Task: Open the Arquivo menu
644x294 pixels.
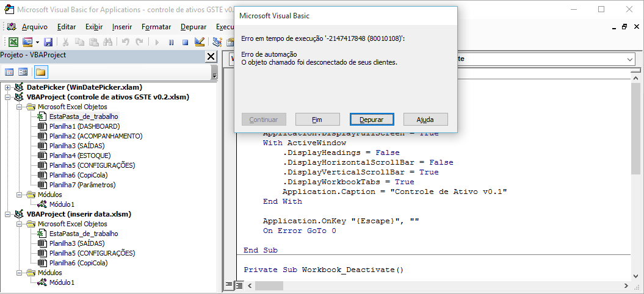Action: click(35, 27)
